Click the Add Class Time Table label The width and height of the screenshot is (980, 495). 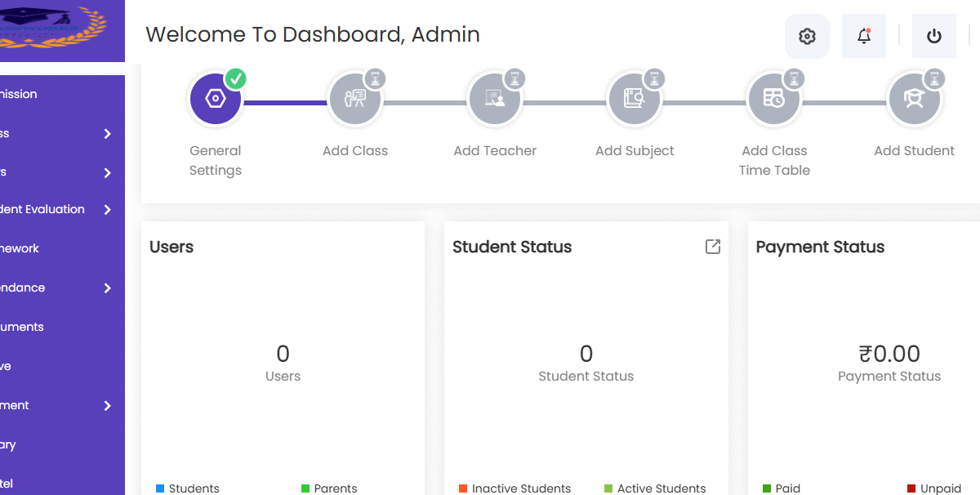point(774,160)
